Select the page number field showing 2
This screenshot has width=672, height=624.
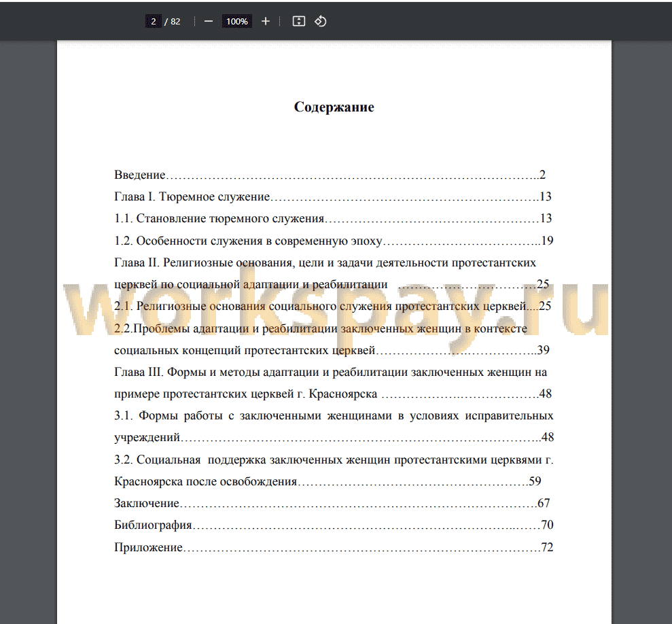point(154,22)
